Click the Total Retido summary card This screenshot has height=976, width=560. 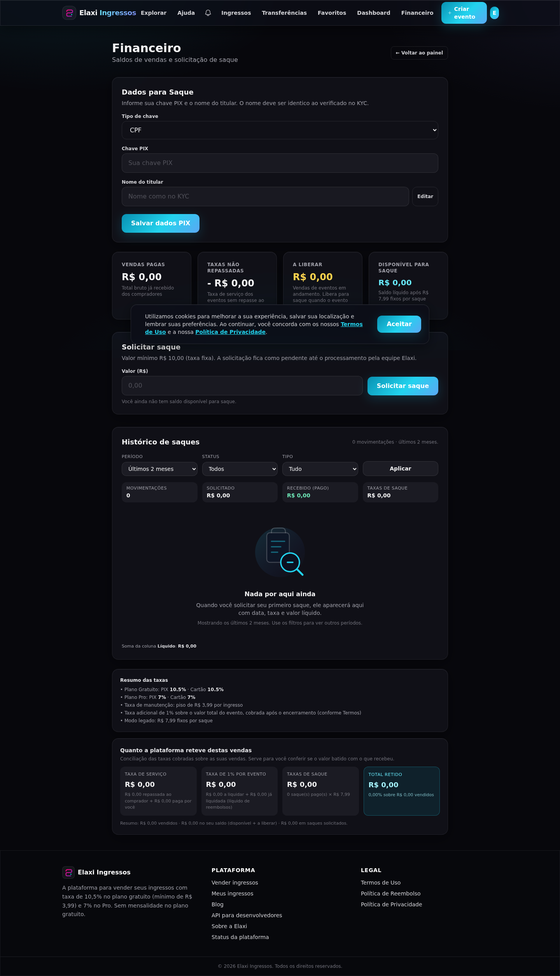(402, 791)
